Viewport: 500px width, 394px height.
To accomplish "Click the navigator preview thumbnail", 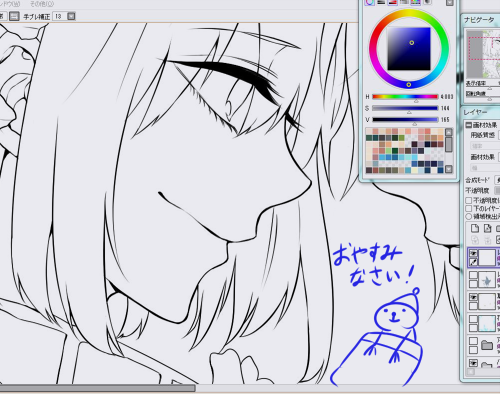I will (x=483, y=53).
